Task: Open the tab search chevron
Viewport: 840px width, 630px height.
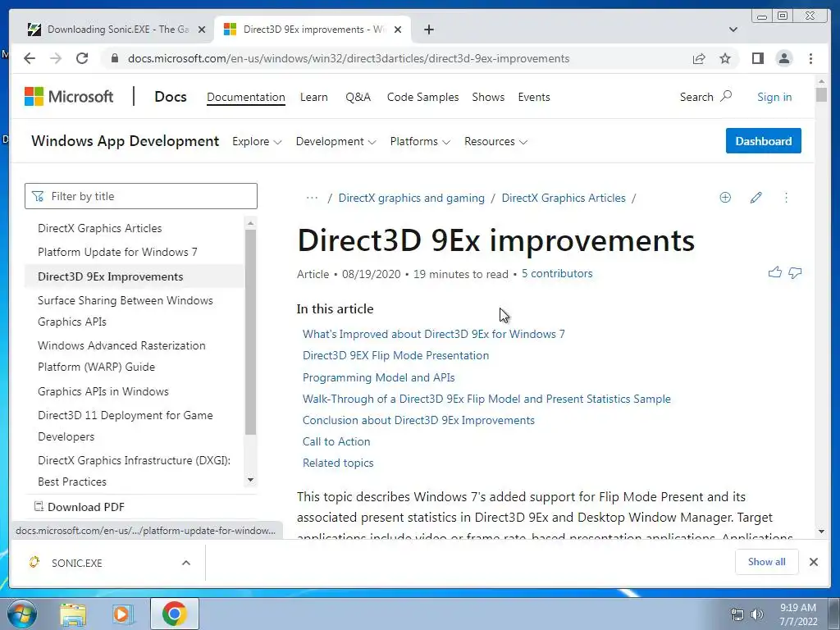Action: coord(733,30)
